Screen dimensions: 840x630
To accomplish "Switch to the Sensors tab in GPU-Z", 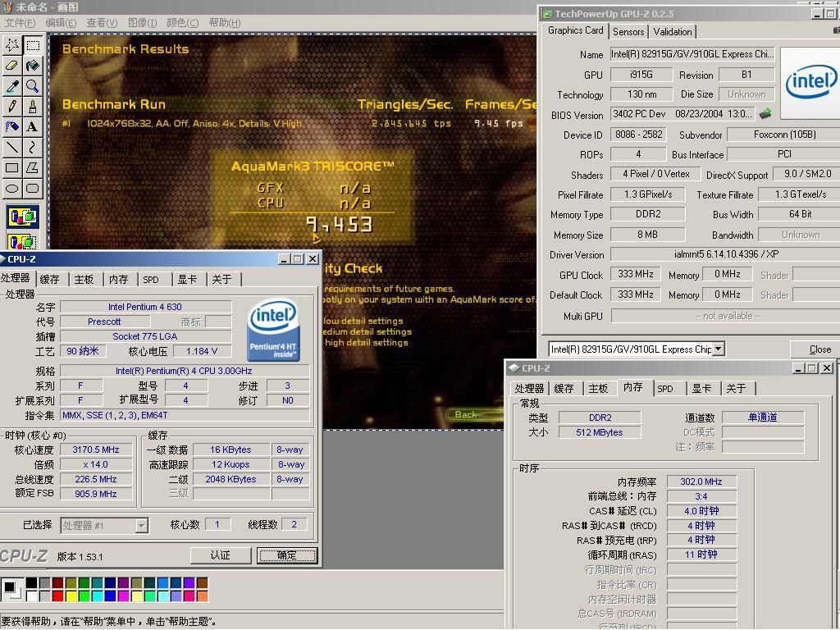I will coord(628,32).
